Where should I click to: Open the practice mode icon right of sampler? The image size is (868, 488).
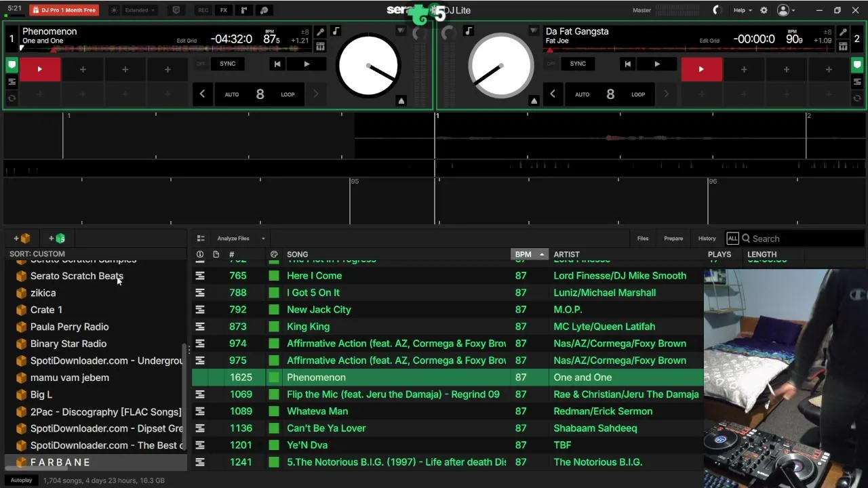(x=264, y=10)
